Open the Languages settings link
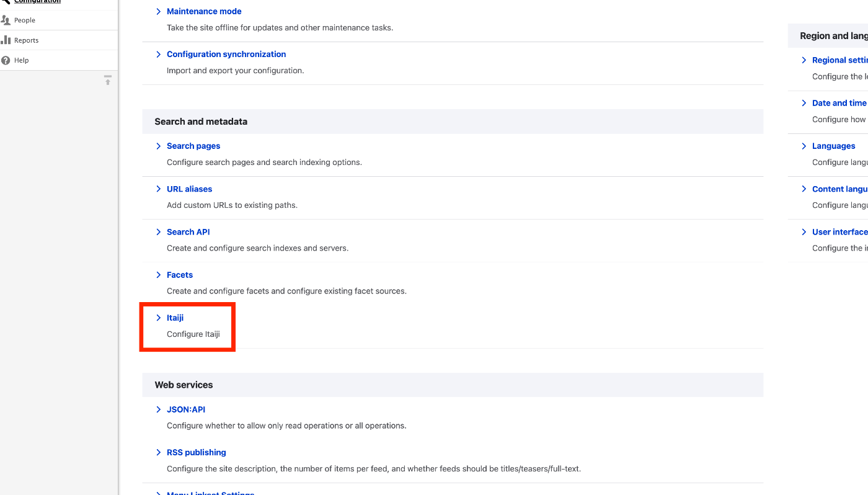 pos(833,146)
